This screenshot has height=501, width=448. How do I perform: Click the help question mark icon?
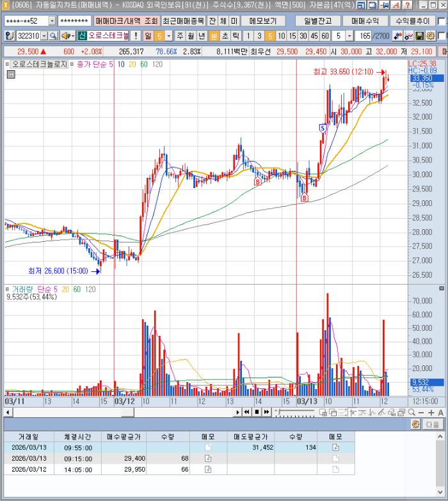(407, 5)
